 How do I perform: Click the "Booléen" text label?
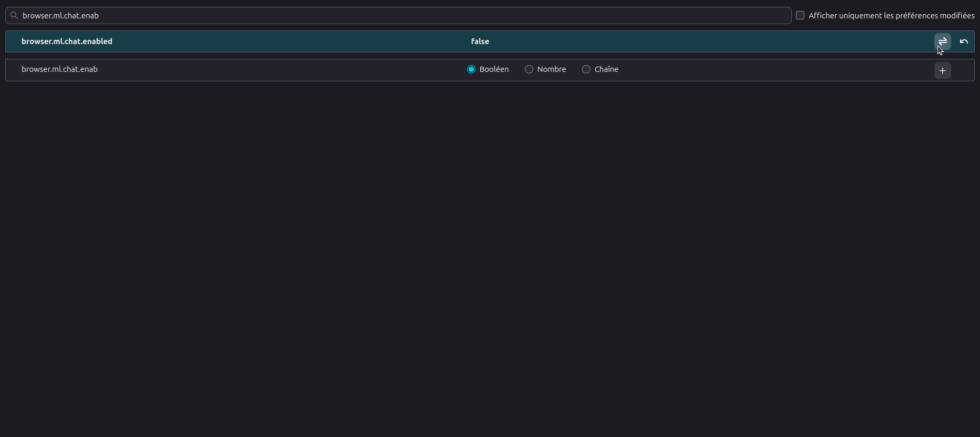click(494, 69)
